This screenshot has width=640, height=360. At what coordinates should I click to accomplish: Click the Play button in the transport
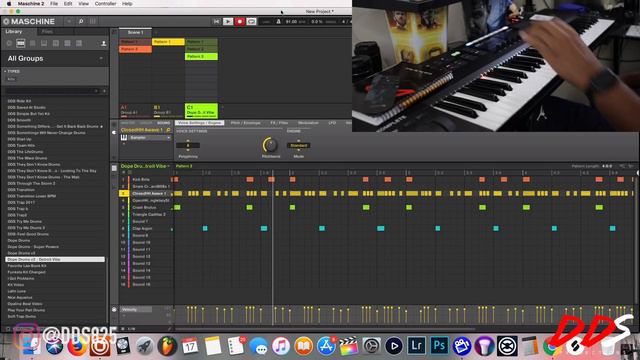(228, 21)
